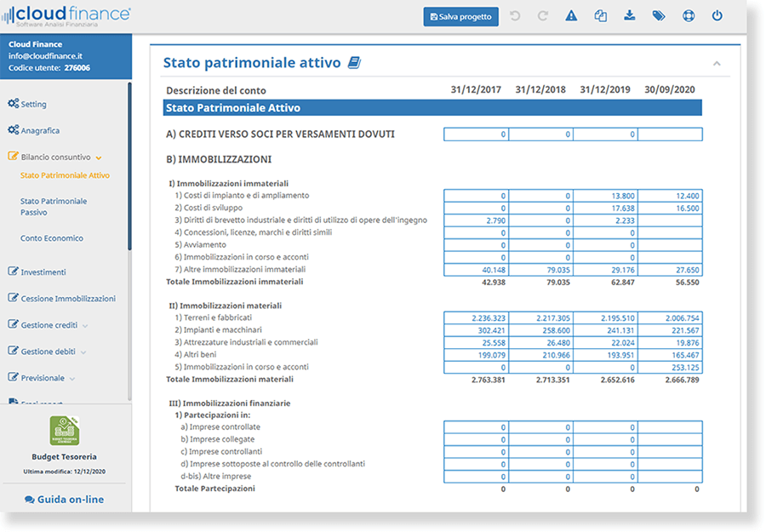766x532 pixels.
Task: Click the Ultima modifica 12/12/2020 text
Action: pyautogui.click(x=65, y=472)
